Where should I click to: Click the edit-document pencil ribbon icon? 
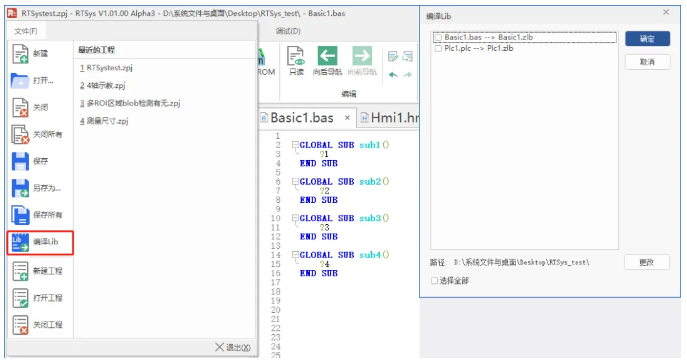coord(393,56)
